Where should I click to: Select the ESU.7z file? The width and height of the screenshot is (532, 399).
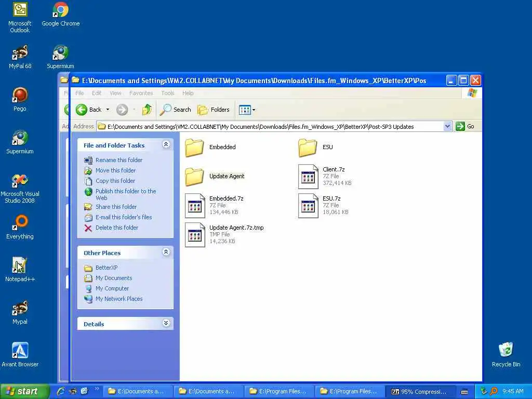pyautogui.click(x=324, y=206)
